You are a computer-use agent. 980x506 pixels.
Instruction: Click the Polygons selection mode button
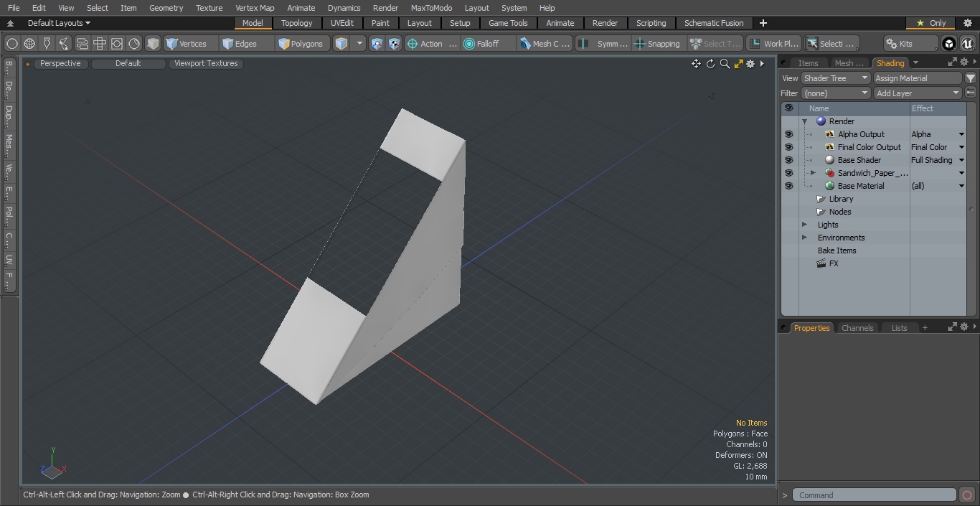[x=301, y=44]
